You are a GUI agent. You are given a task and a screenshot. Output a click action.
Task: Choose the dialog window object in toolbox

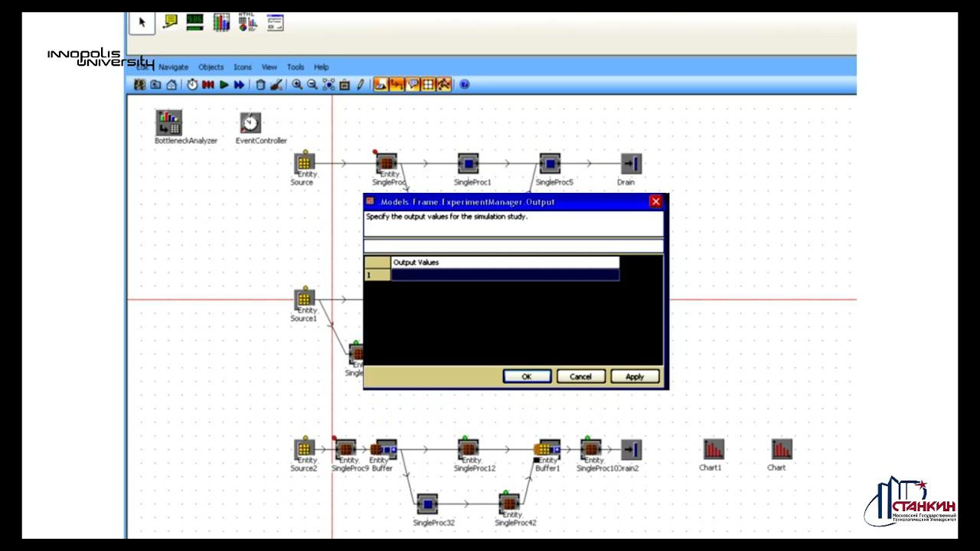(275, 22)
